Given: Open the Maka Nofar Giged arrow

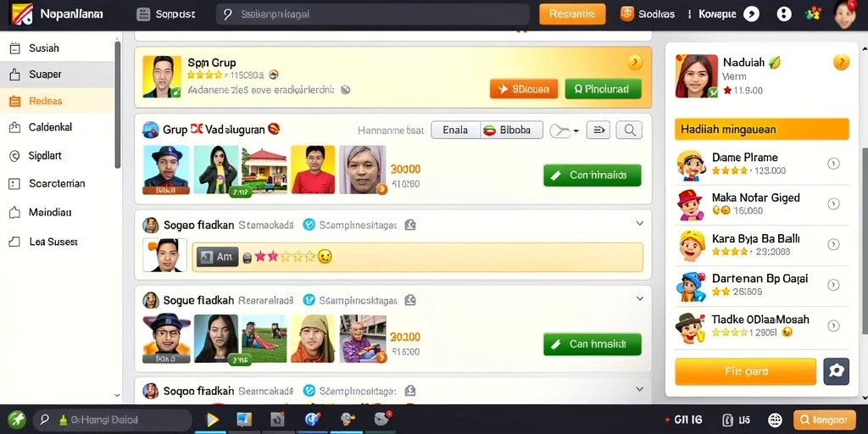Looking at the screenshot, I should point(833,204).
